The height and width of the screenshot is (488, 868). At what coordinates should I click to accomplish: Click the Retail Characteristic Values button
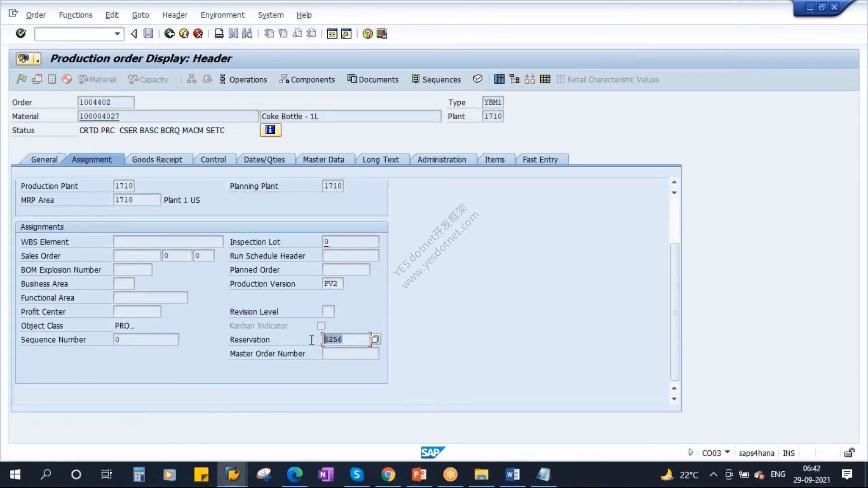(x=608, y=80)
